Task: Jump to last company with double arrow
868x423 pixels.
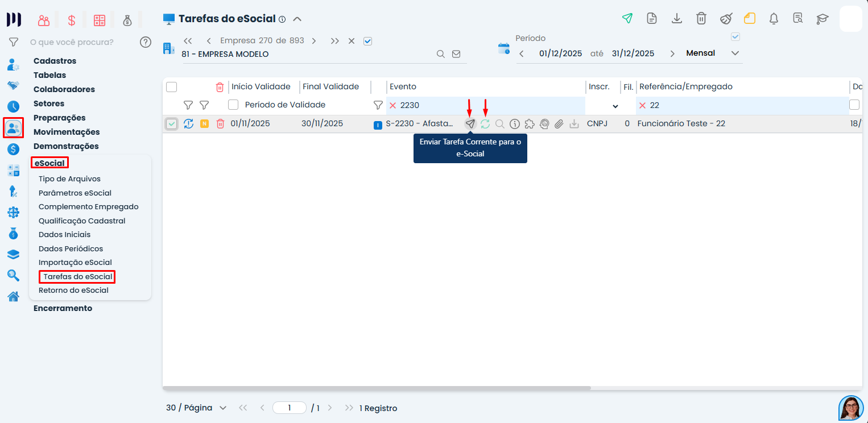Action: pyautogui.click(x=335, y=41)
